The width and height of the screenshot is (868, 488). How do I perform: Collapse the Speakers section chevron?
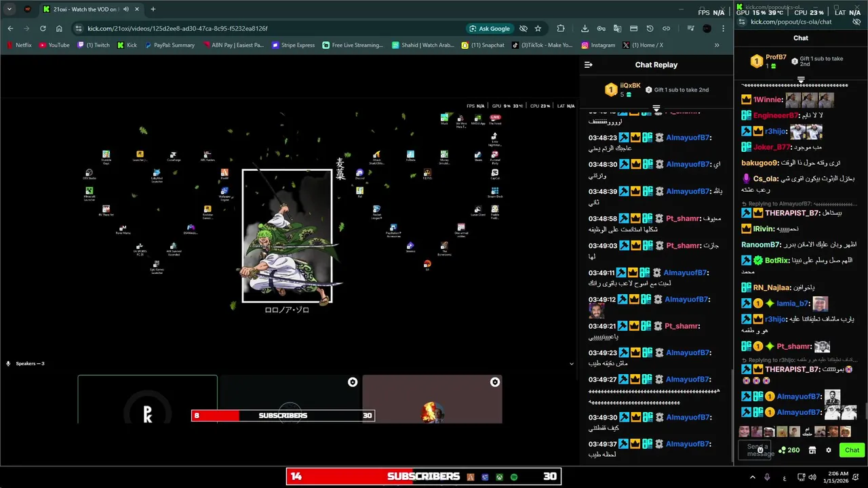[571, 364]
